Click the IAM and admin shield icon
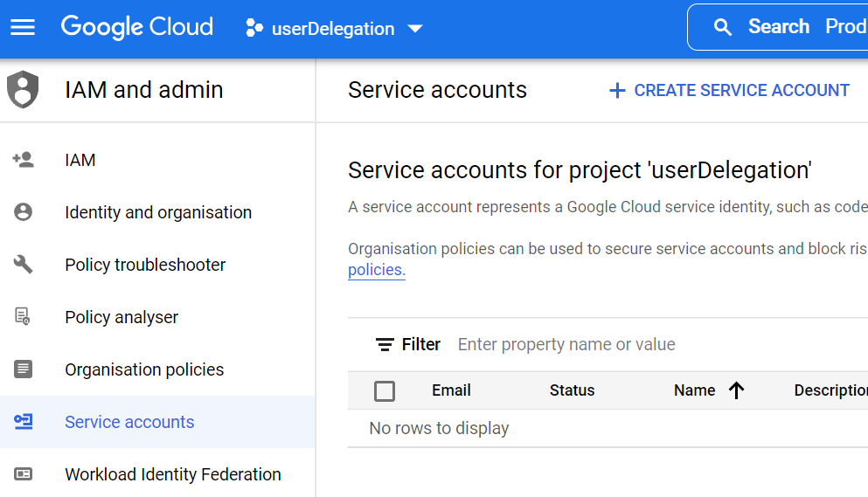The height and width of the screenshot is (497, 868). pos(23,90)
